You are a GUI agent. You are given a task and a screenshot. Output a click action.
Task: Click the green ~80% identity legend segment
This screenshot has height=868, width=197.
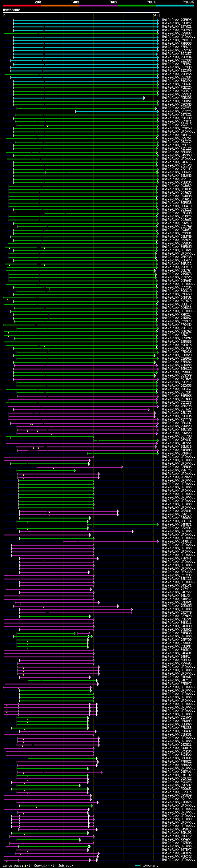tap(137, 6)
